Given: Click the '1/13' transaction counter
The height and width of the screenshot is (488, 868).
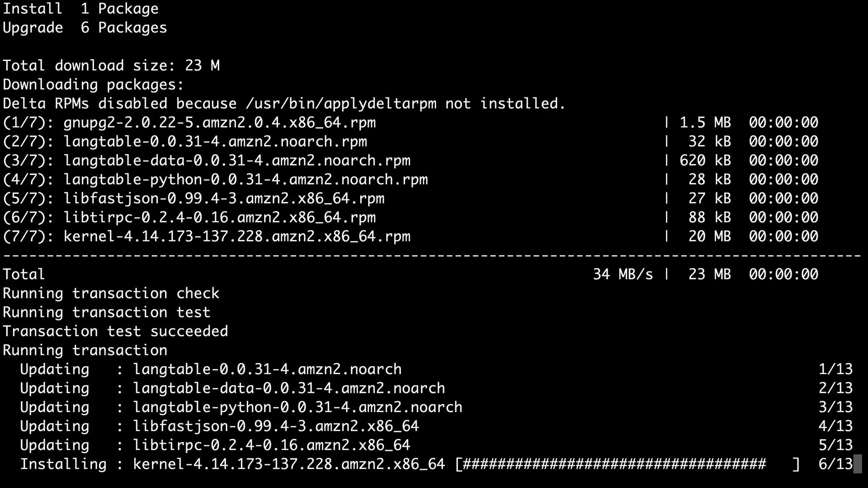Looking at the screenshot, I should point(835,369).
